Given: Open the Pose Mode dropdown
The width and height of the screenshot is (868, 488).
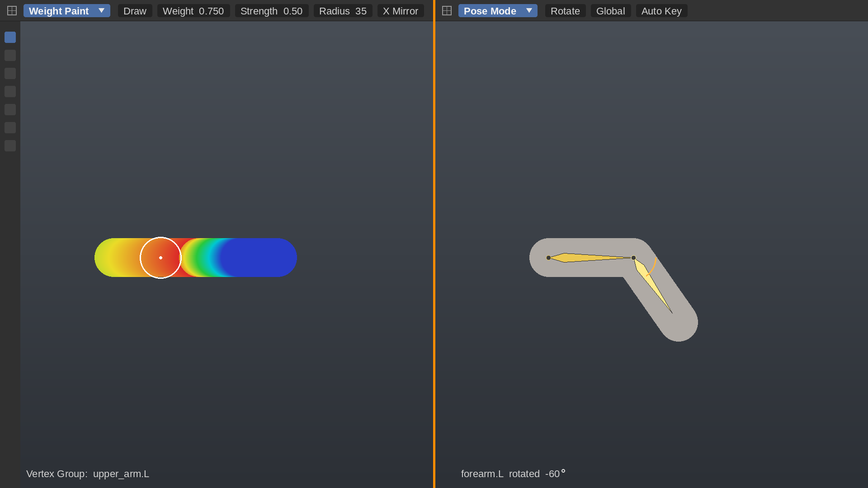Looking at the screenshot, I should pos(498,11).
